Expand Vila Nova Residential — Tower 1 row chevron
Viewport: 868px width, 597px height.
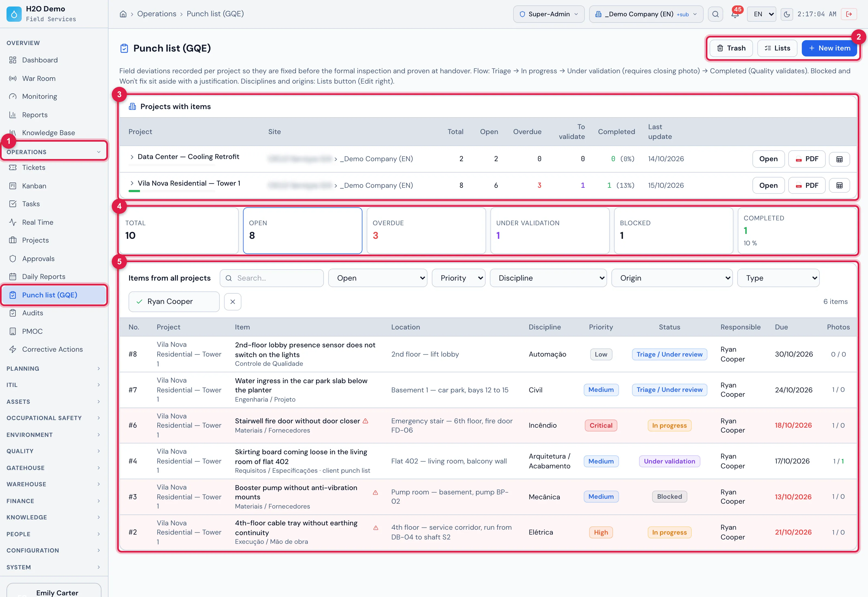click(132, 183)
